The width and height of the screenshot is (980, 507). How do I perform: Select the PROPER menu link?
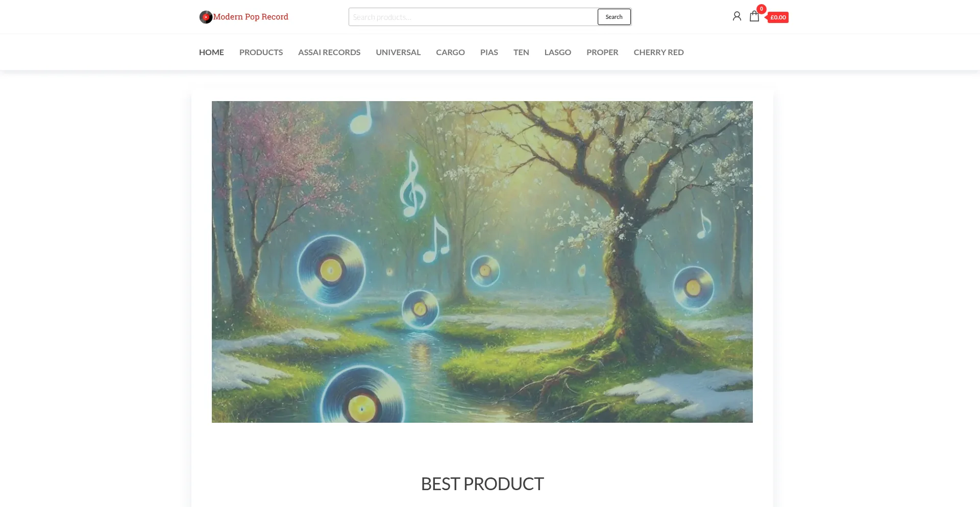tap(602, 52)
